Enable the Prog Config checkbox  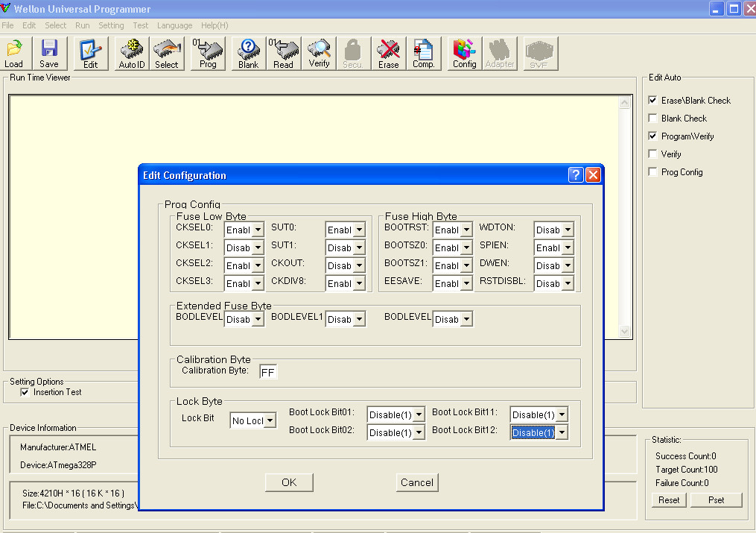coord(653,172)
